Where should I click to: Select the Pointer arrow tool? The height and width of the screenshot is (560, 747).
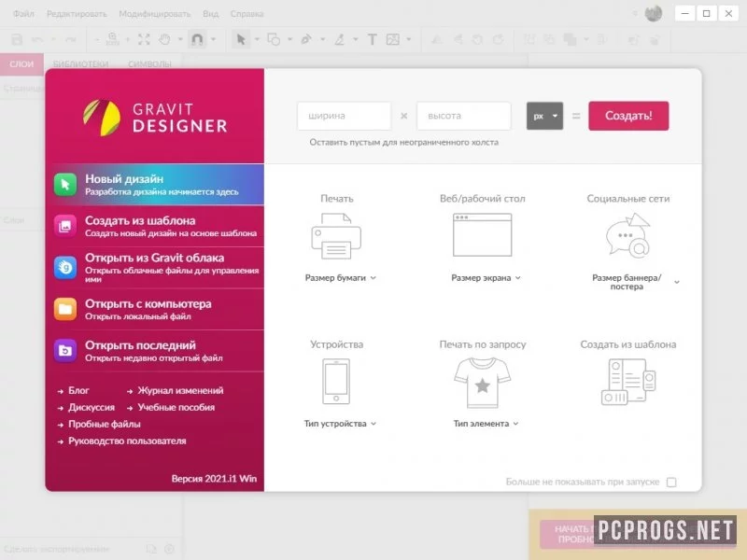[x=241, y=39]
